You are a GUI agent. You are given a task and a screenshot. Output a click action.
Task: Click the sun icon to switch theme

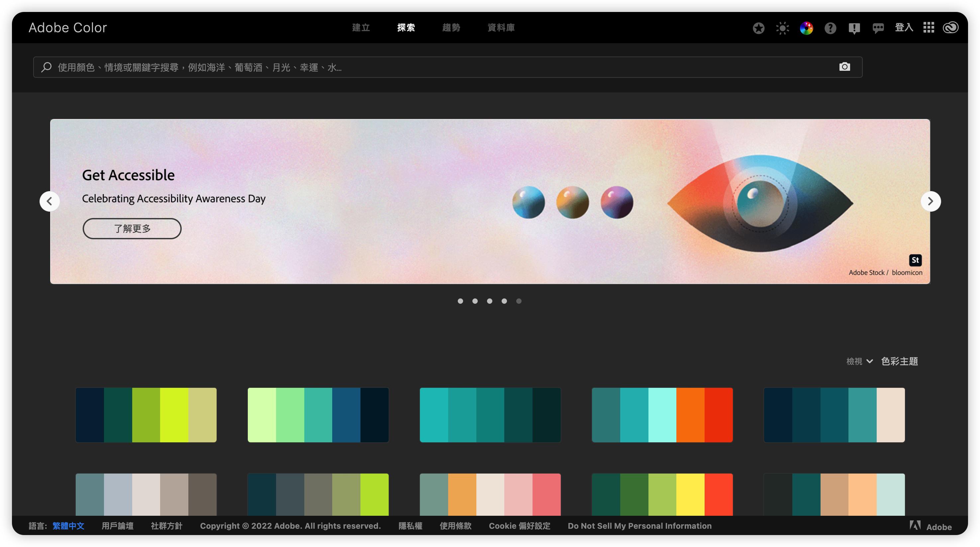click(x=783, y=27)
